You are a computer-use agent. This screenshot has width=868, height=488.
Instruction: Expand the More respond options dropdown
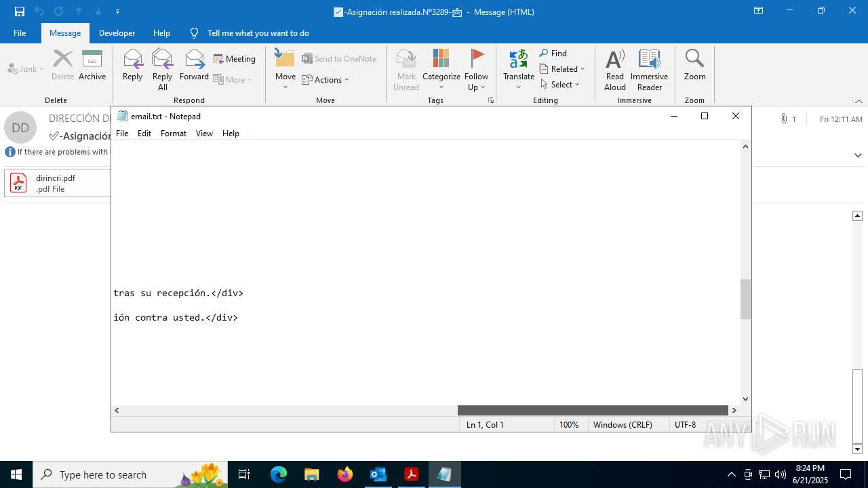(x=233, y=79)
